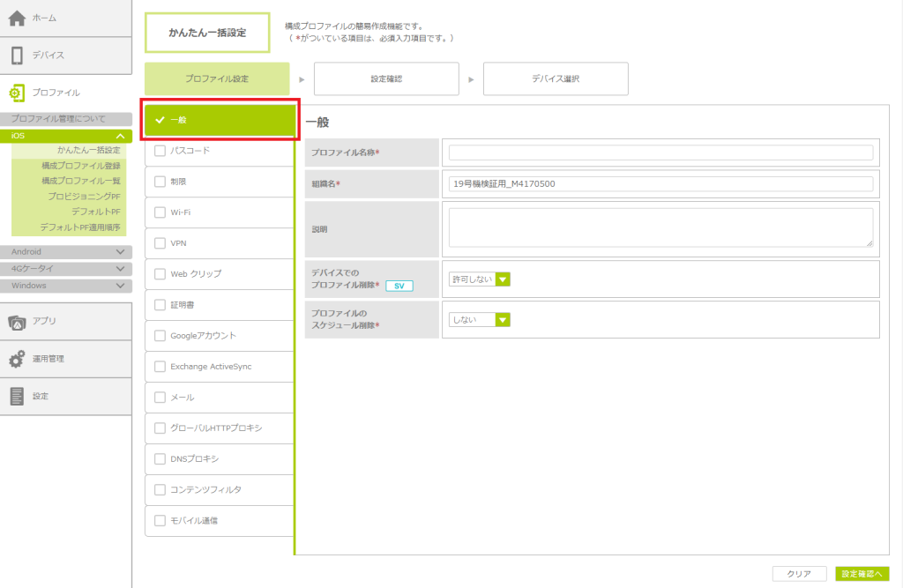Click the Home house icon
903x588 pixels.
click(17, 19)
